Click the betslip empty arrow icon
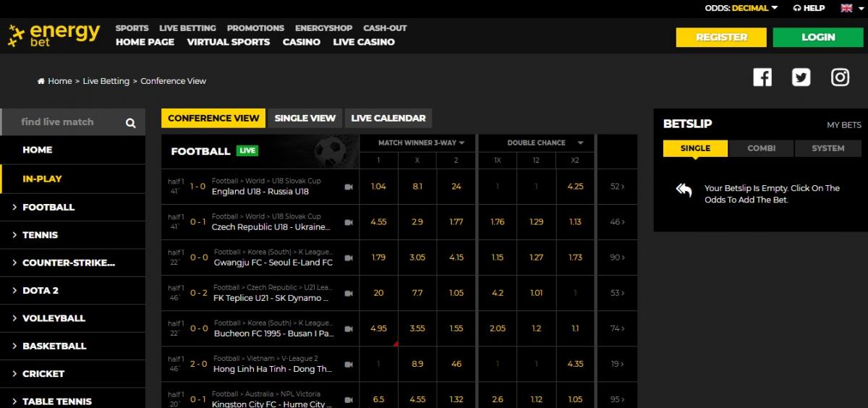Screen dimensions: 868x408 [x=684, y=190]
